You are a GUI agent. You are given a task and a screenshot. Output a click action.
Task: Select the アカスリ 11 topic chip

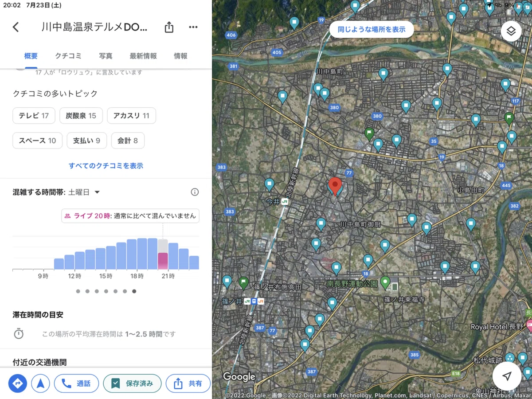[131, 116]
